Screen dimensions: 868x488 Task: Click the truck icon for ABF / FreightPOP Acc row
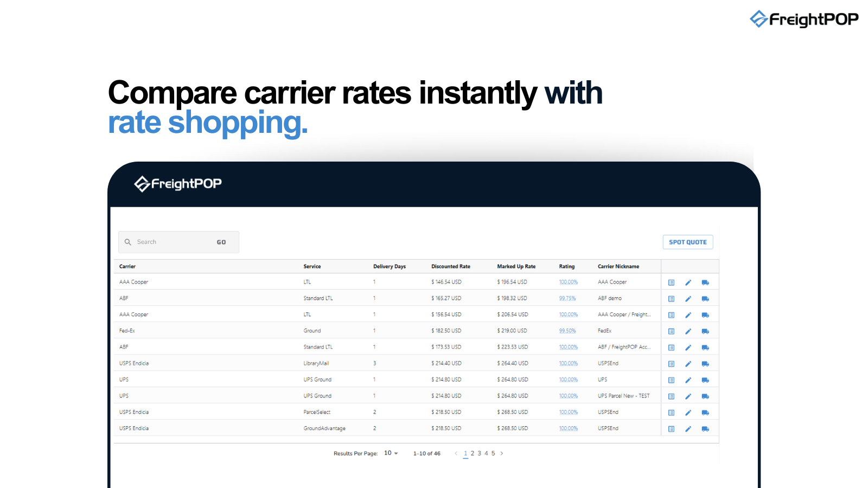pyautogui.click(x=705, y=348)
